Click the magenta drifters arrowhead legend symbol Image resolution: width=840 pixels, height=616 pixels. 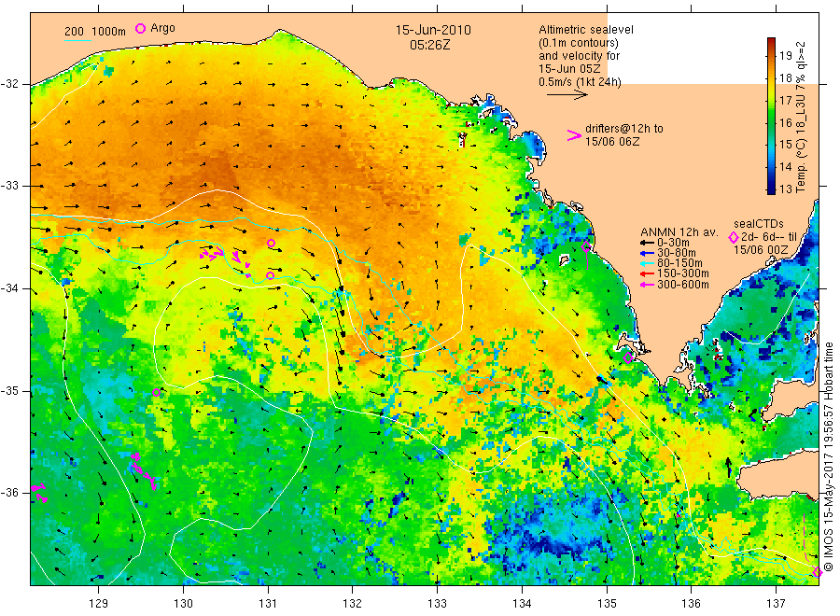574,135
